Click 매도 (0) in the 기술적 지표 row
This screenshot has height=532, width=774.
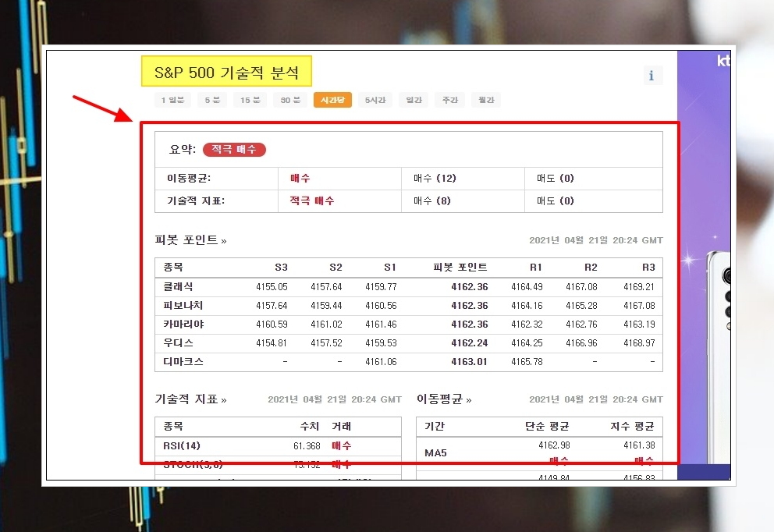tap(556, 200)
